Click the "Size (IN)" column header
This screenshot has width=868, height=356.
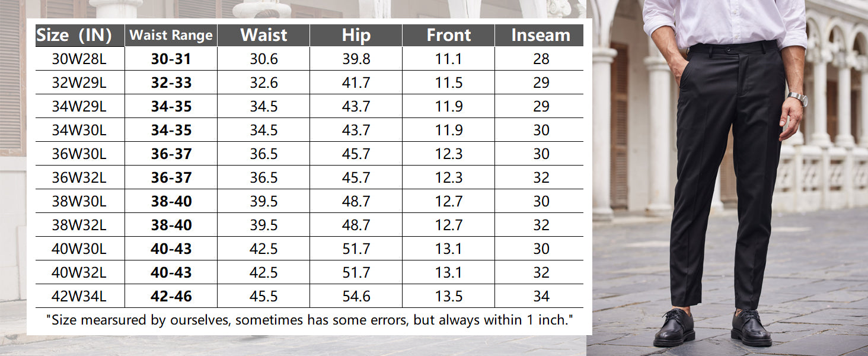[x=75, y=36]
